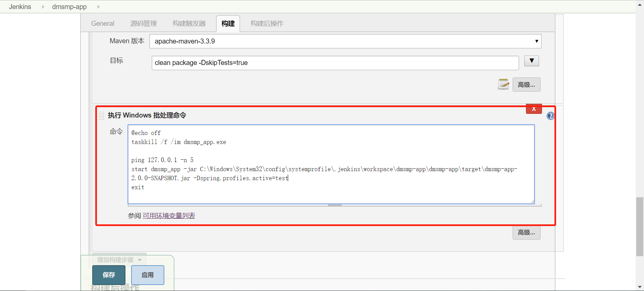Delete the Windows batch command build step
This screenshot has width=644, height=291.
534,109
